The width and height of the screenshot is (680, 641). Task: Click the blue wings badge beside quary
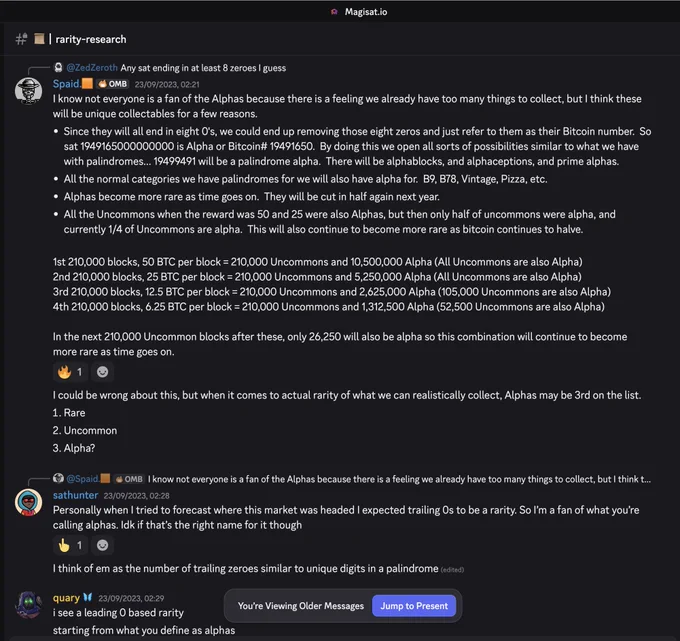(x=88, y=598)
